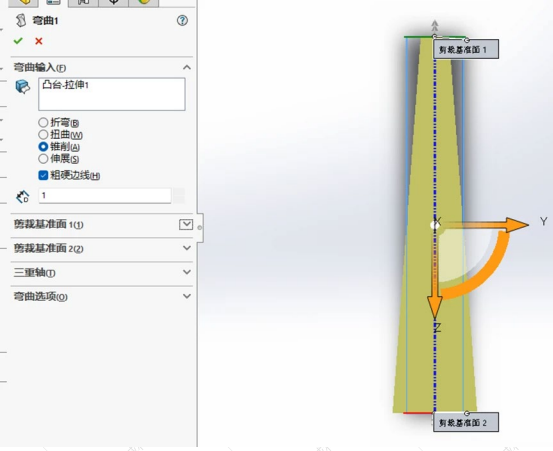Screen dimensions: 553x451
Task: Accept the bend feature with green checkmark
Action: [18, 41]
